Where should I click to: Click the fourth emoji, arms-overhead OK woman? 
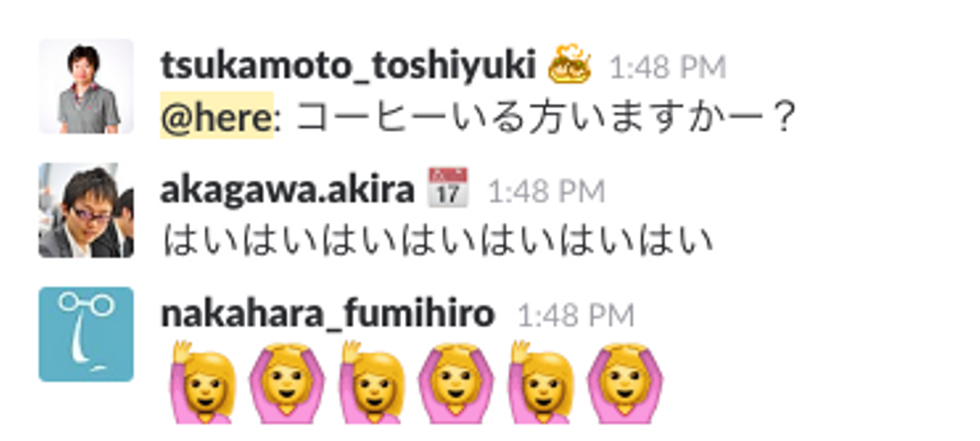455,382
